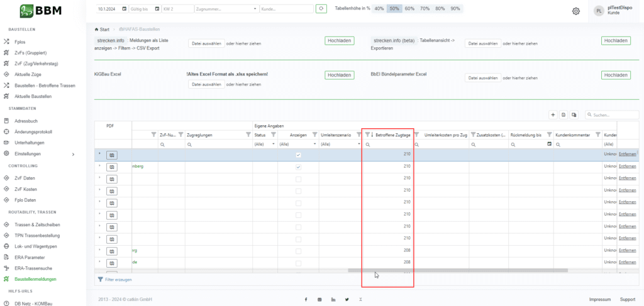Click the filter funnel icon on Betroffene Zugtage
The image size is (644, 306).
(367, 134)
